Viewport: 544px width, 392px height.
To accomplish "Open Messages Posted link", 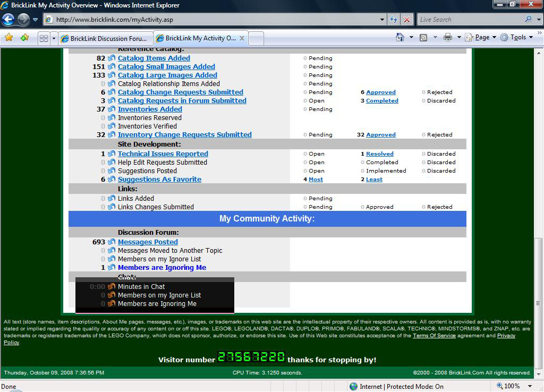I will [x=148, y=242].
